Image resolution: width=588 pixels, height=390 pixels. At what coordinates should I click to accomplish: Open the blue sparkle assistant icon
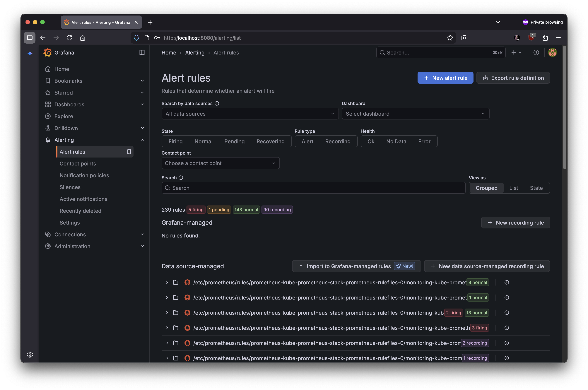click(x=30, y=53)
